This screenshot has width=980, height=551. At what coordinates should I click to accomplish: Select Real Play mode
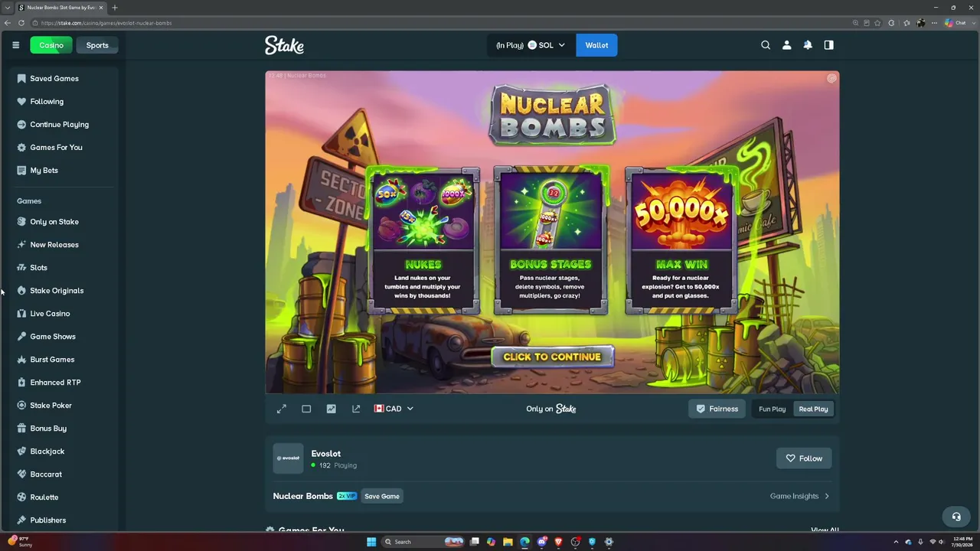pos(813,409)
